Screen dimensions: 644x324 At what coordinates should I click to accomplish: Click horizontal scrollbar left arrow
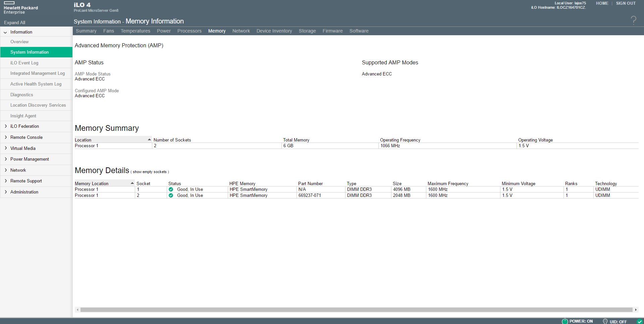point(77,310)
